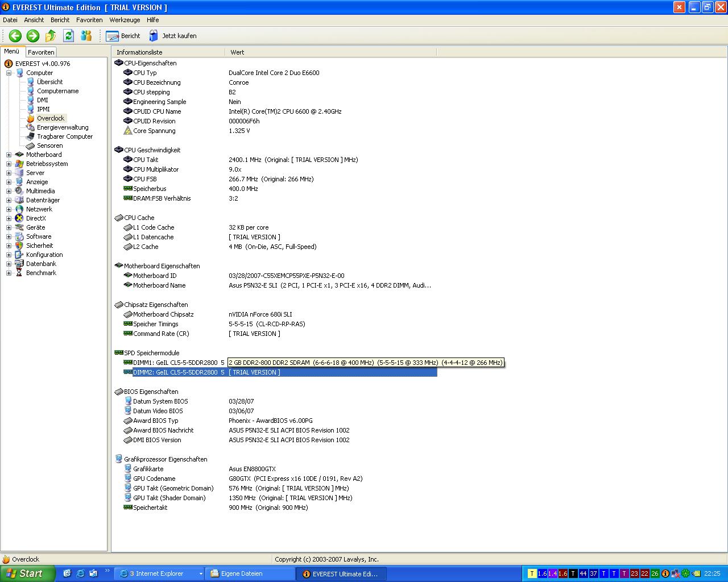Click the Up one level toolbar icon
This screenshot has width=728, height=582.
pos(51,36)
